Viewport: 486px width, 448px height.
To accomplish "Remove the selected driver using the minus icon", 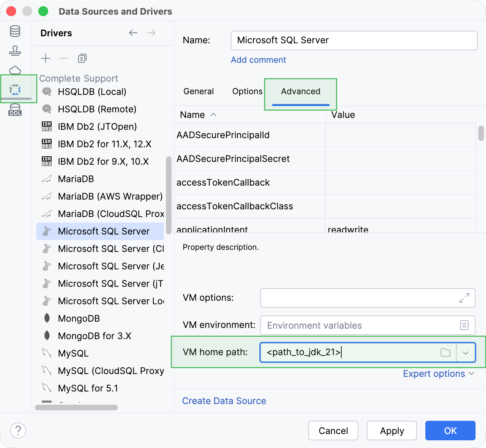I will pos(63,58).
